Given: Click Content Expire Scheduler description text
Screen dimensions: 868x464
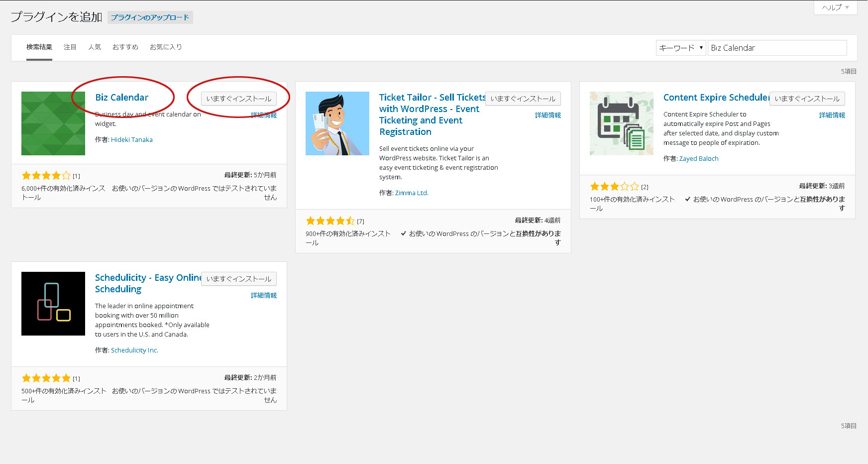Looking at the screenshot, I should click(721, 128).
